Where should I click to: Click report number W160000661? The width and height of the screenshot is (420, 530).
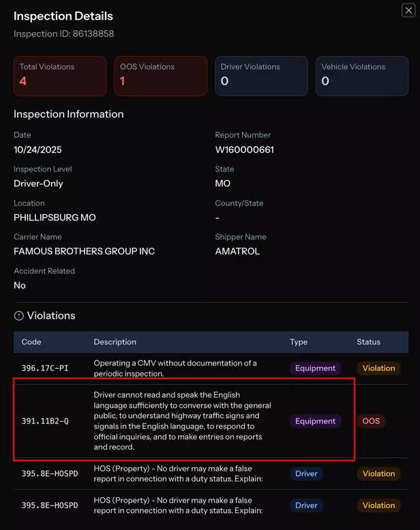[244, 149]
